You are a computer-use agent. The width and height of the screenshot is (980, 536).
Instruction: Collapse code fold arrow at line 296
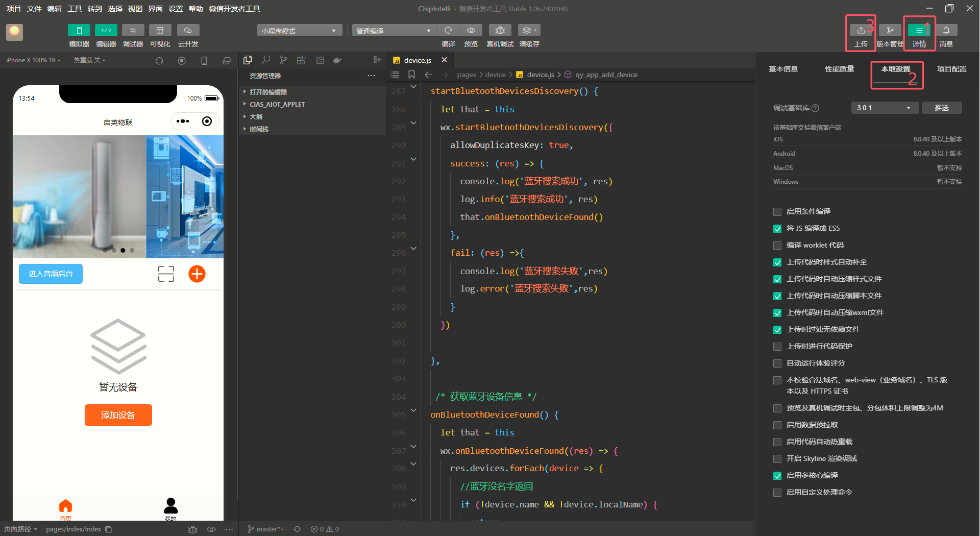[413, 249]
